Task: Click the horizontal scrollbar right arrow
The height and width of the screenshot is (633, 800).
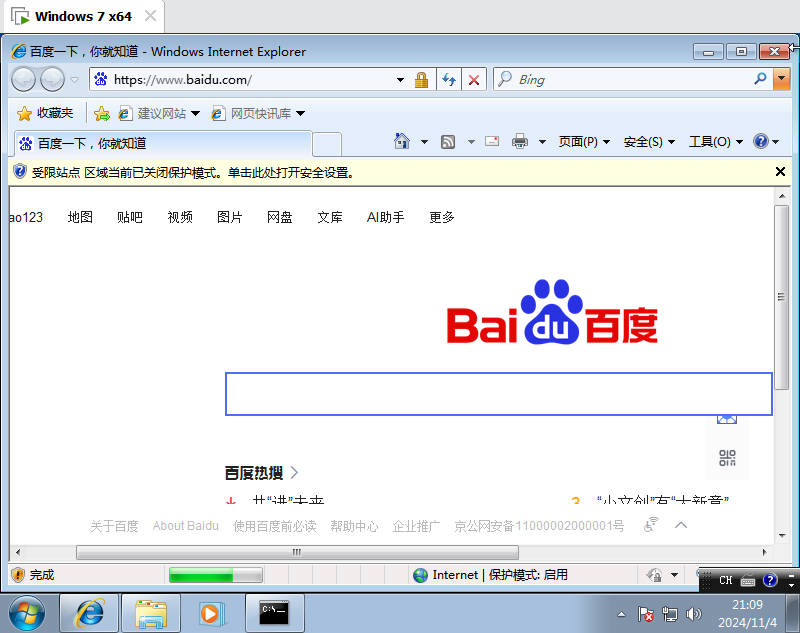Action: (764, 552)
